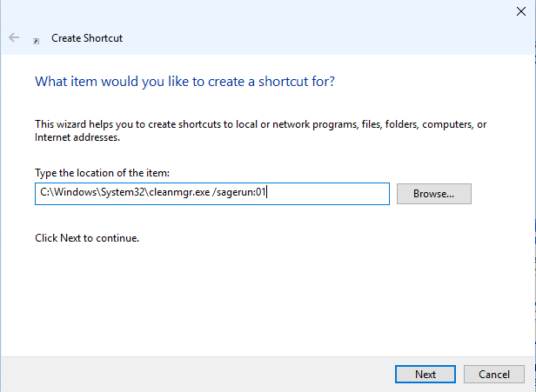Image resolution: width=536 pixels, height=392 pixels.
Task: Click the 'Click Next to continue' text
Action: coord(87,238)
